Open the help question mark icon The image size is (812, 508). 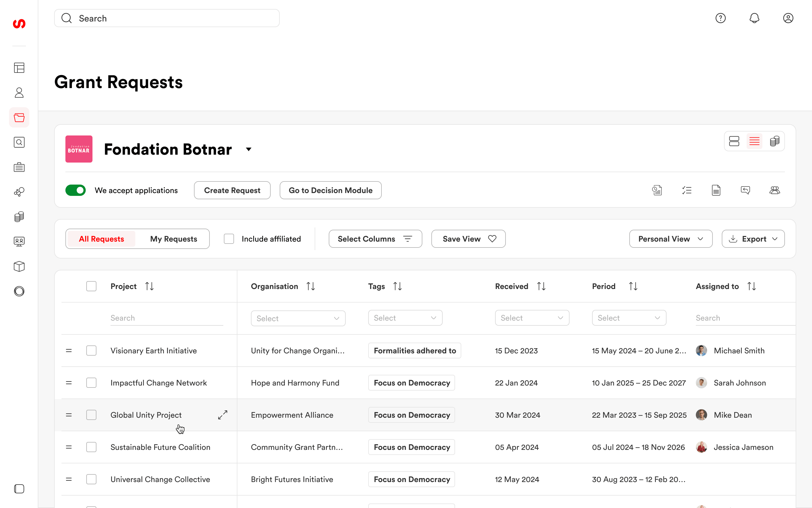click(720, 18)
